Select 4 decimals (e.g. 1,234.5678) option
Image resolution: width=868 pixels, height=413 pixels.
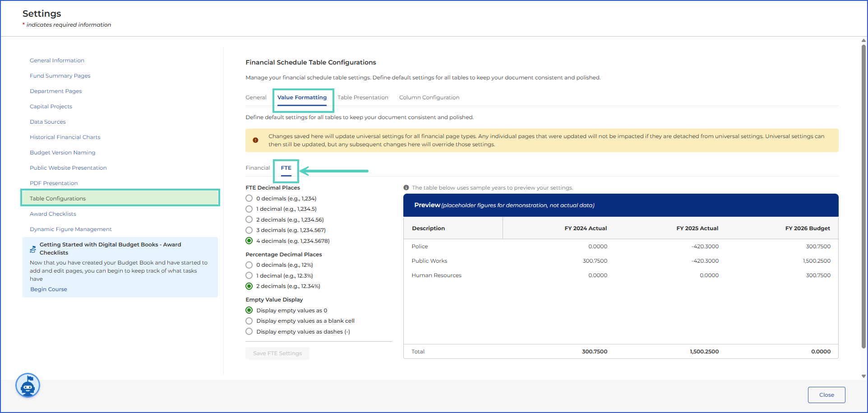pyautogui.click(x=249, y=241)
